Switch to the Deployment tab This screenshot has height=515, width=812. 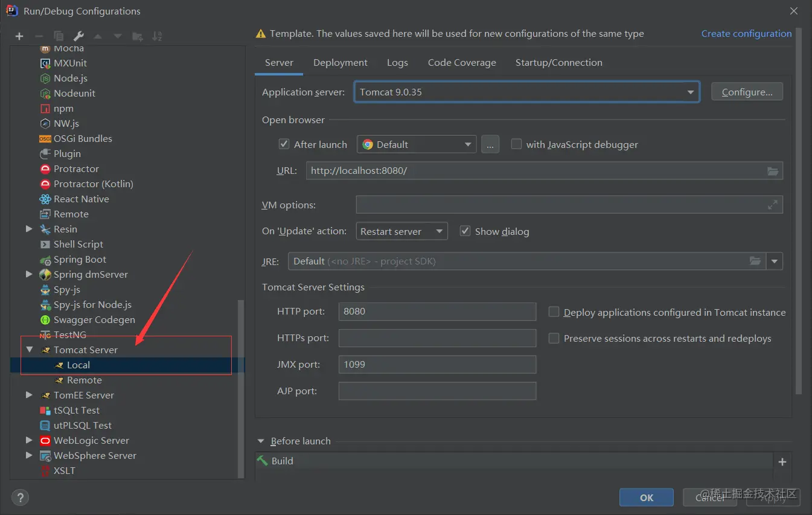340,63
